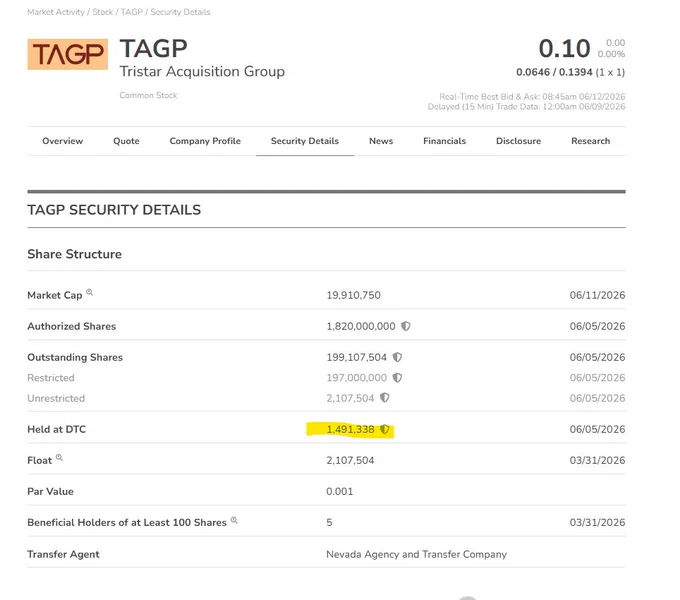Switch to the Disclosure tab
Screen dimensions: 680x600
(519, 141)
